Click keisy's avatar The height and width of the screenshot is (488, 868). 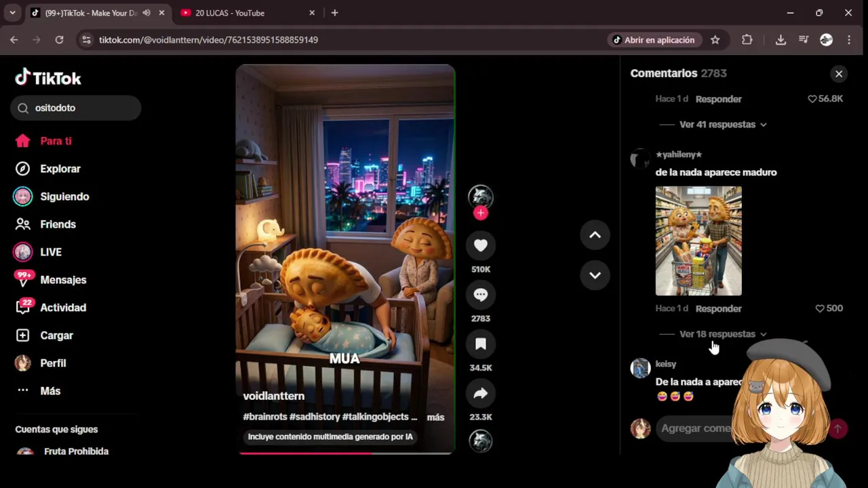(x=640, y=368)
